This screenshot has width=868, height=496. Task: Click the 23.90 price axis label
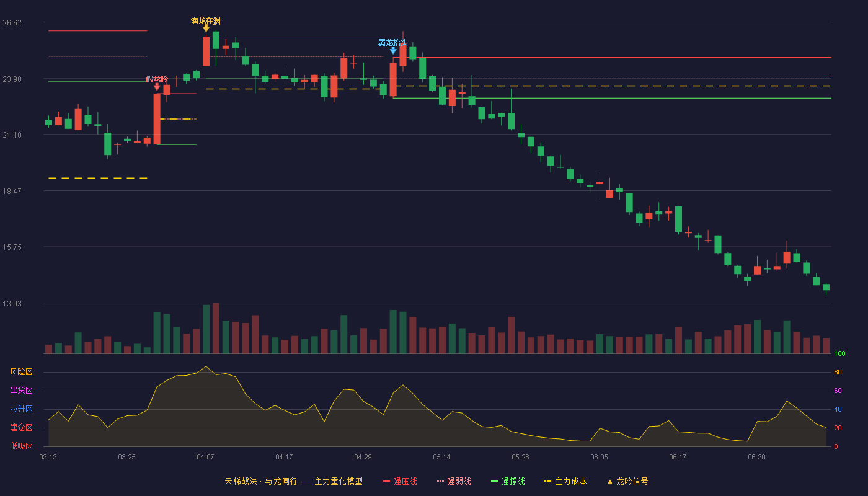point(12,79)
